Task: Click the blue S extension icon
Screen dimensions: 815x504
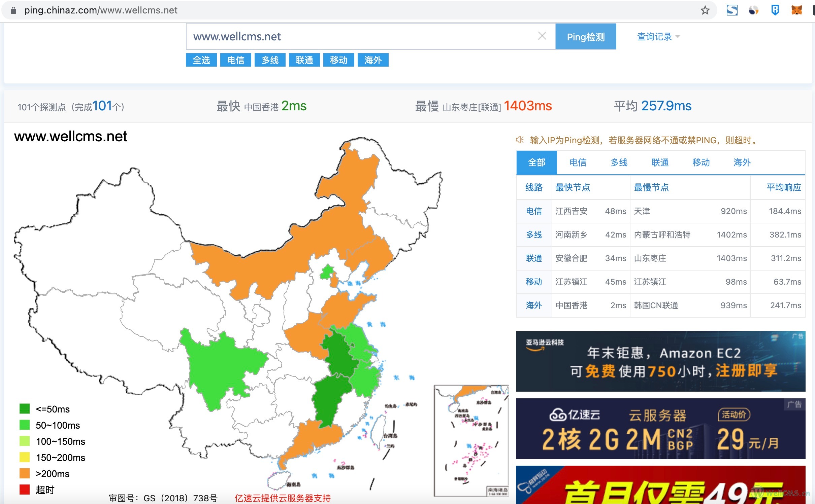Action: click(x=732, y=10)
